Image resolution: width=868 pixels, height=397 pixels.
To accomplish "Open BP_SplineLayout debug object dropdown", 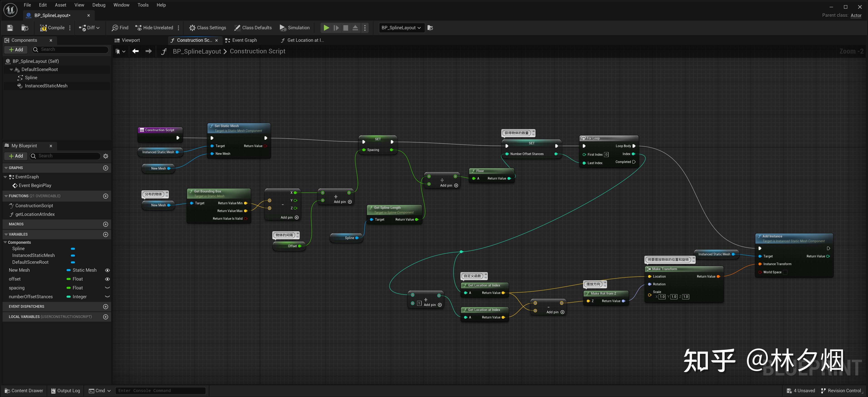I will (401, 28).
